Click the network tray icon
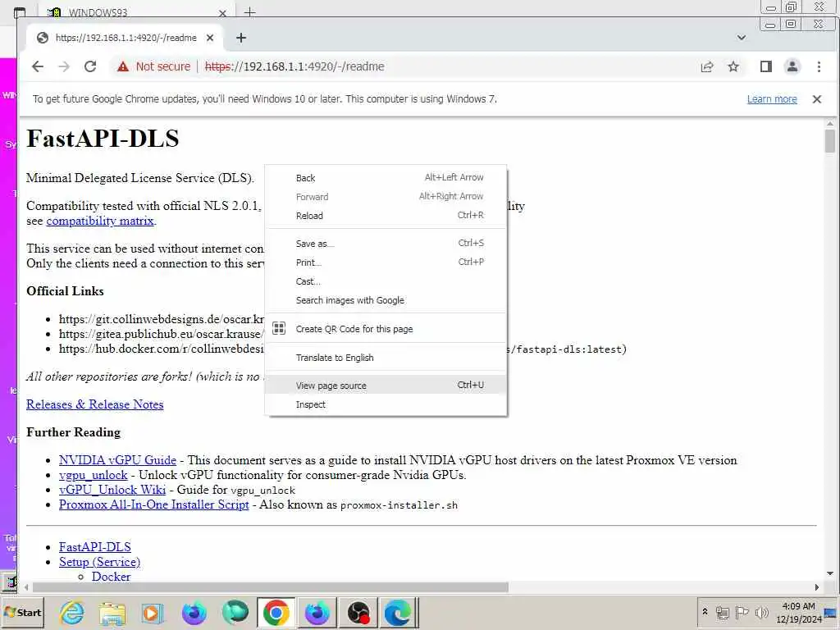Image resolution: width=840 pixels, height=630 pixels. (x=723, y=612)
